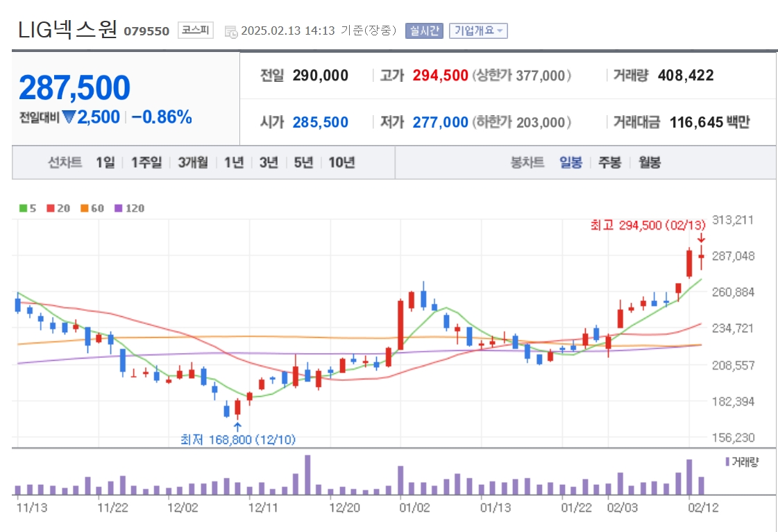
Task: Click the calendar clock icon beside the date
Action: click(x=230, y=32)
